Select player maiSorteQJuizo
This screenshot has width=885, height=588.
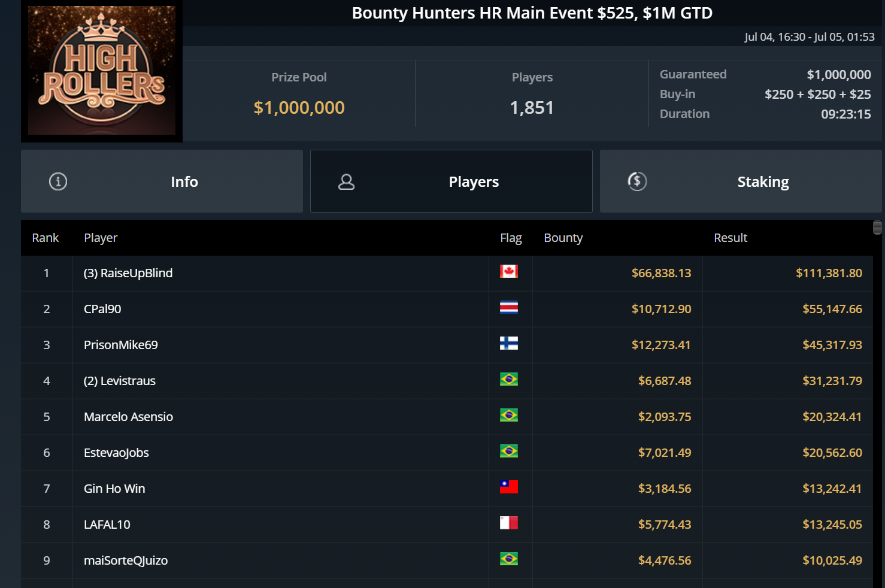(126, 560)
